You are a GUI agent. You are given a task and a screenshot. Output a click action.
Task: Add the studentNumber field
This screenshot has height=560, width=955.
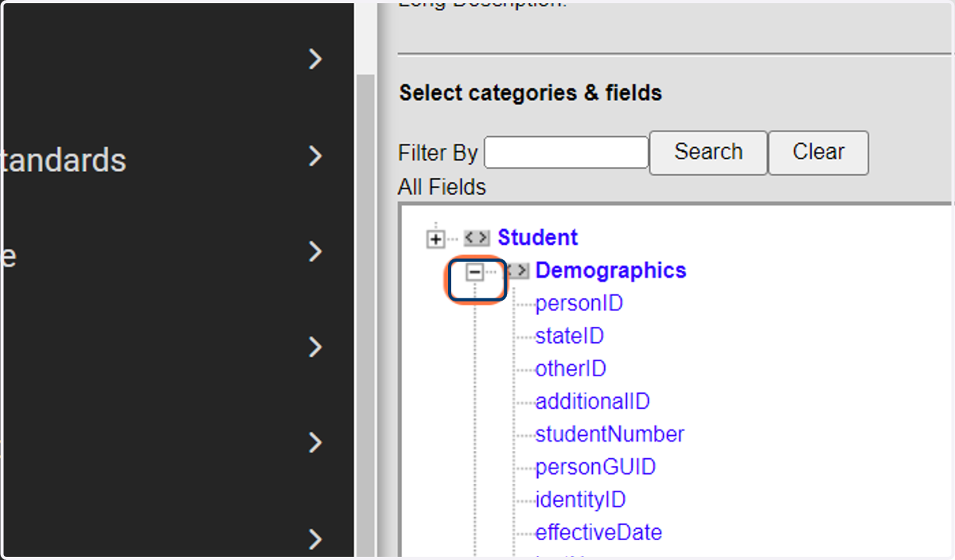tap(610, 434)
